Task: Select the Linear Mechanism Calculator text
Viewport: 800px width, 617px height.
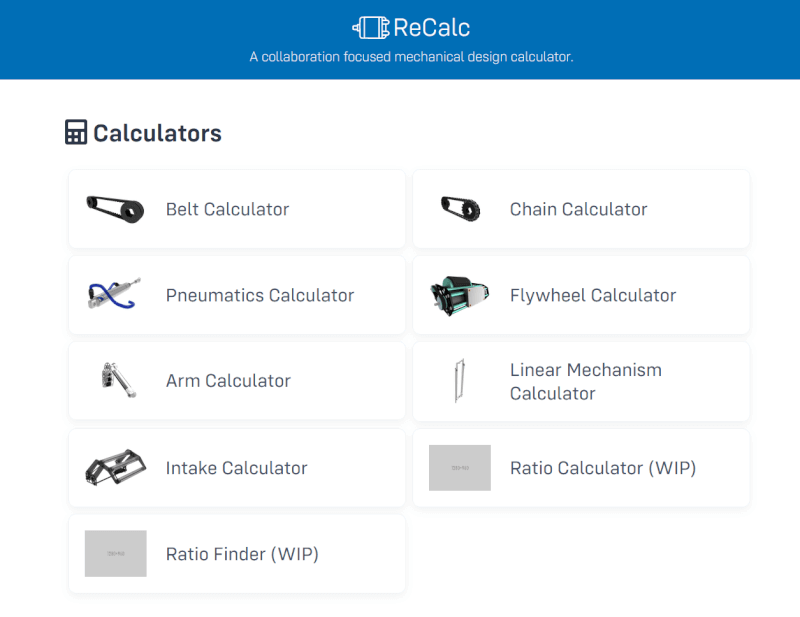Action: pyautogui.click(x=586, y=382)
